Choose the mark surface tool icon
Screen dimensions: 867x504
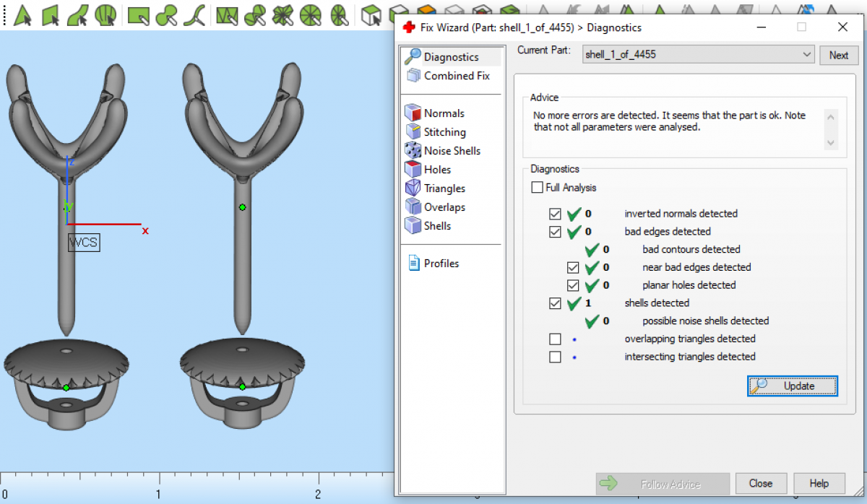(x=77, y=14)
